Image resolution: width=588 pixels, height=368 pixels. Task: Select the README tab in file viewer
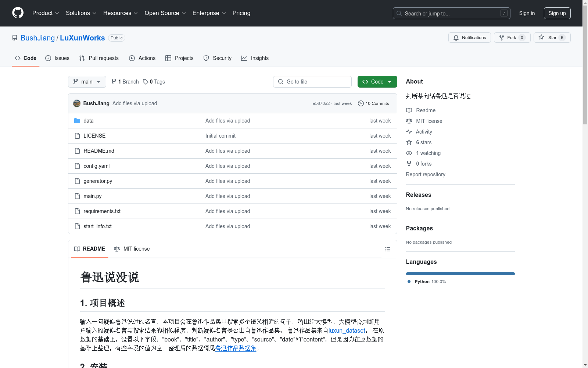[x=90, y=249]
